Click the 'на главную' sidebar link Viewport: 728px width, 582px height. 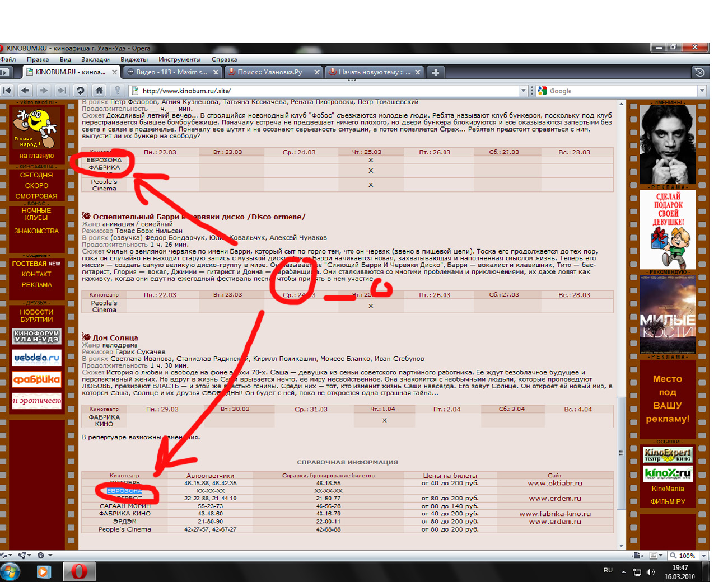pos(36,156)
